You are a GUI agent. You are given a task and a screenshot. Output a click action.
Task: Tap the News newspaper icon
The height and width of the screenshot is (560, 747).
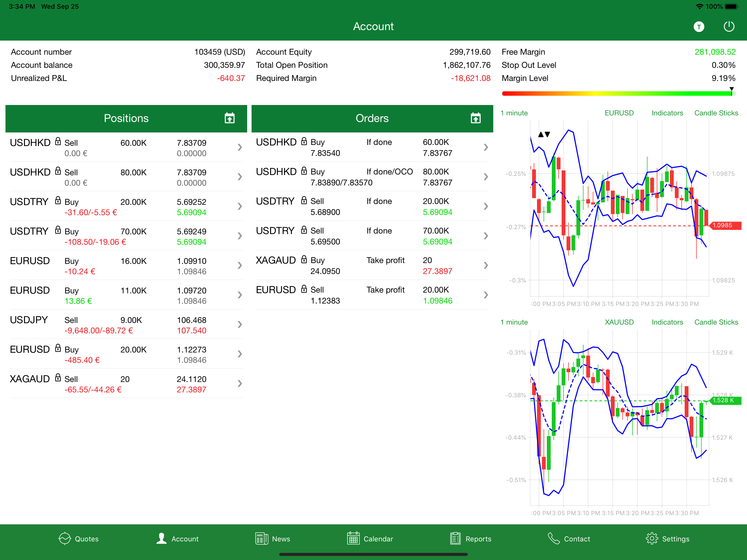[262, 538]
